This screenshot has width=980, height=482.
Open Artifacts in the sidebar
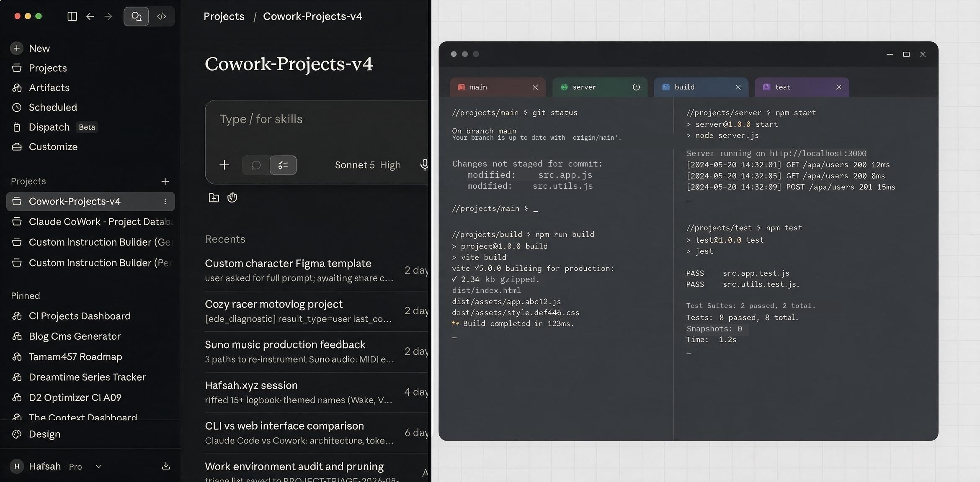click(41, 87)
